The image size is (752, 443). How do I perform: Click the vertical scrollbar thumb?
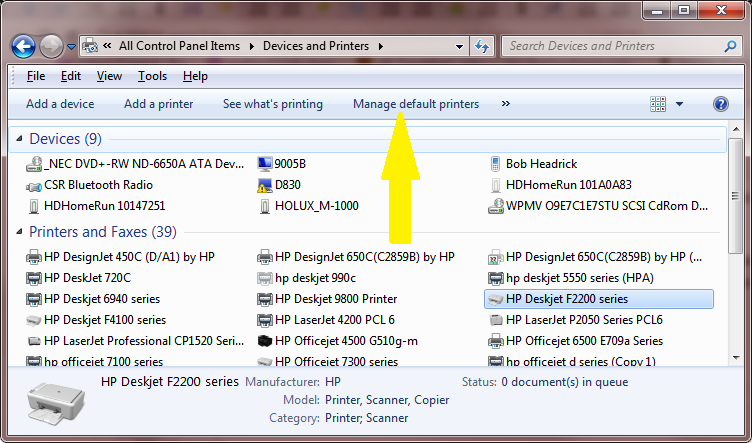[x=735, y=195]
